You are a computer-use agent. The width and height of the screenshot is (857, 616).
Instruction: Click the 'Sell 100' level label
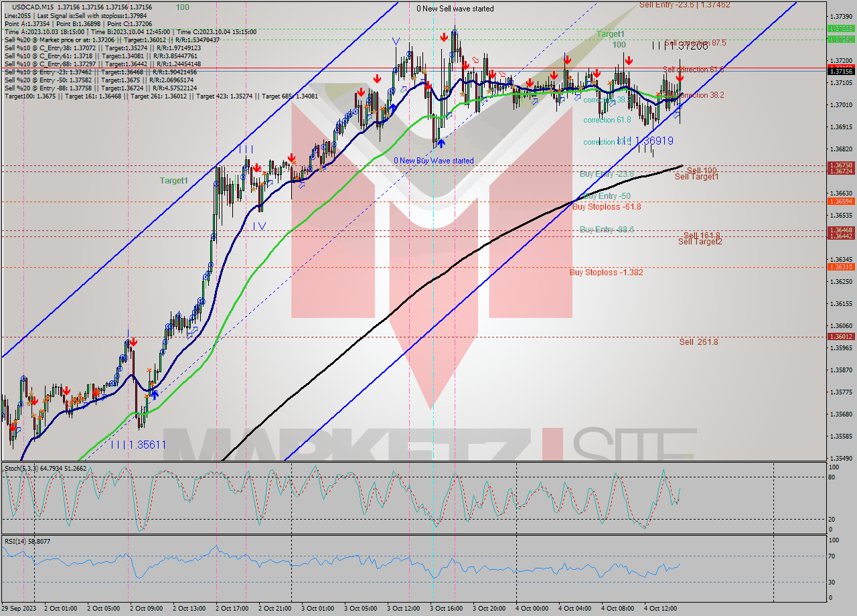coord(702,171)
